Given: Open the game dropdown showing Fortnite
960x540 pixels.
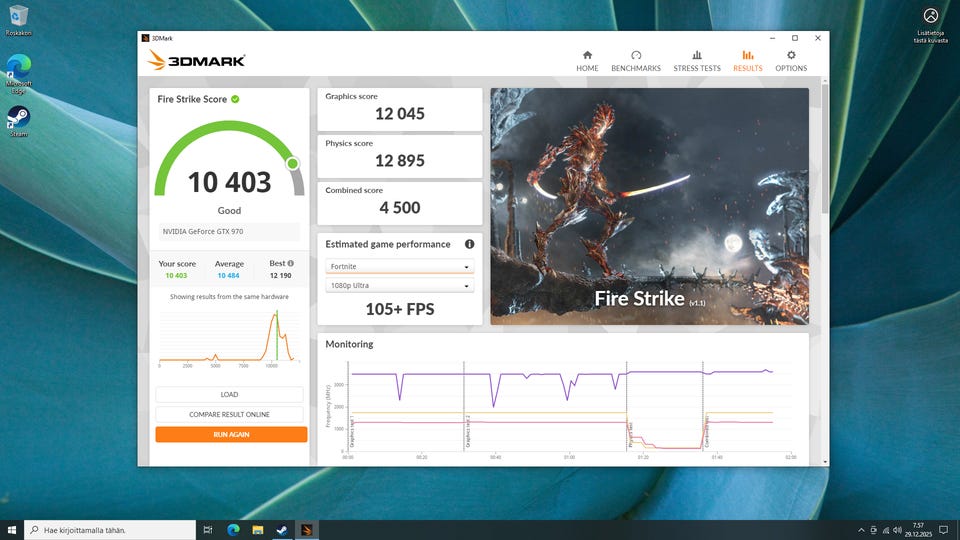Looking at the screenshot, I should point(399,266).
